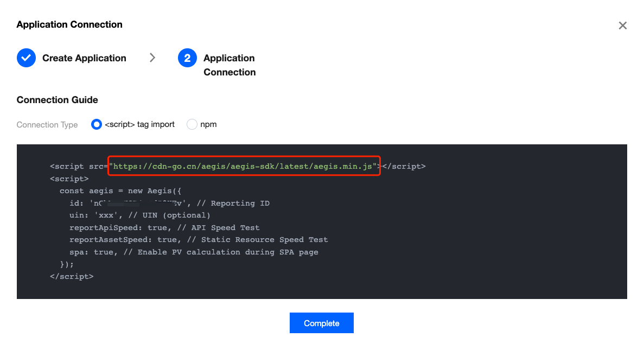Click the uin 'xxx' code line
Screen dimensions: 644x350
point(139,215)
